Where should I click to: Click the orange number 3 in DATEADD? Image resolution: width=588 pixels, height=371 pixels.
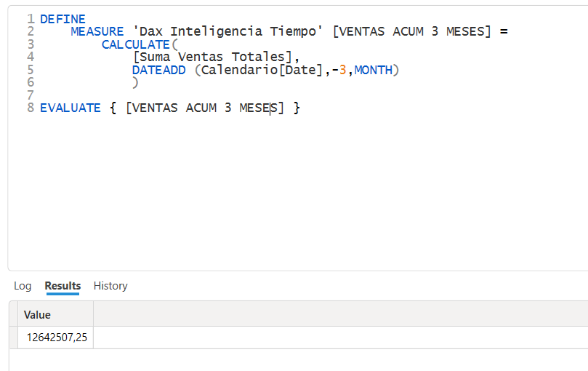[x=342, y=71]
